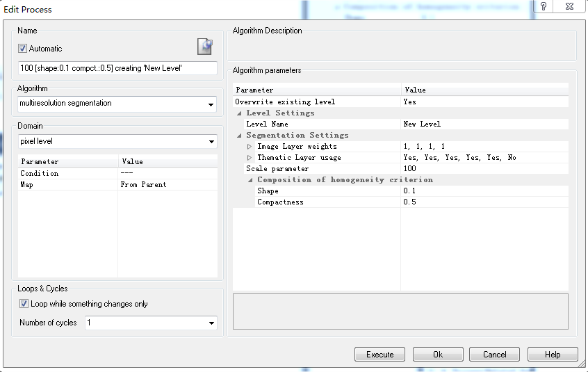Confirm with the Ok button

coord(438,355)
